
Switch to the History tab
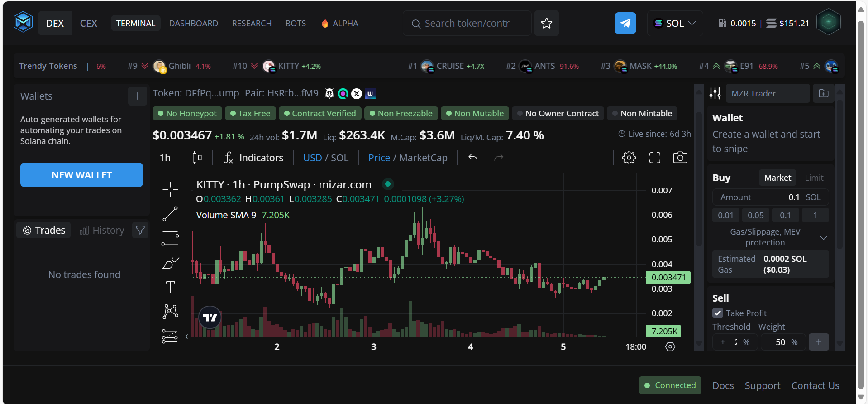tap(102, 230)
